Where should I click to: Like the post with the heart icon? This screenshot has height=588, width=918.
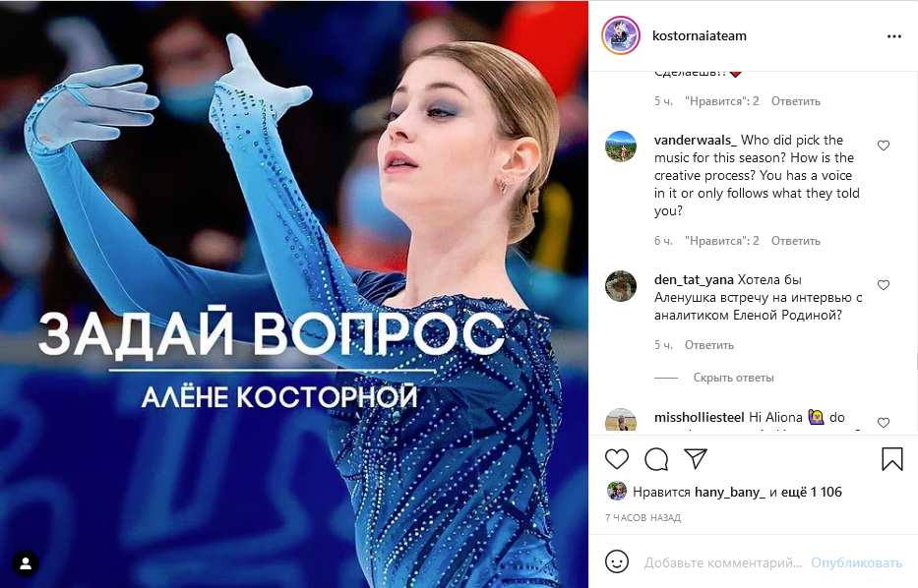click(x=617, y=459)
